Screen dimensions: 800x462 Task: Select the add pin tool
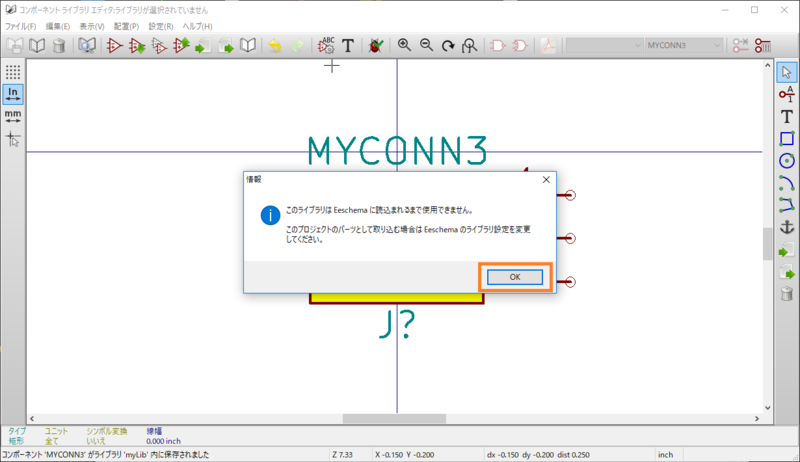[x=787, y=94]
